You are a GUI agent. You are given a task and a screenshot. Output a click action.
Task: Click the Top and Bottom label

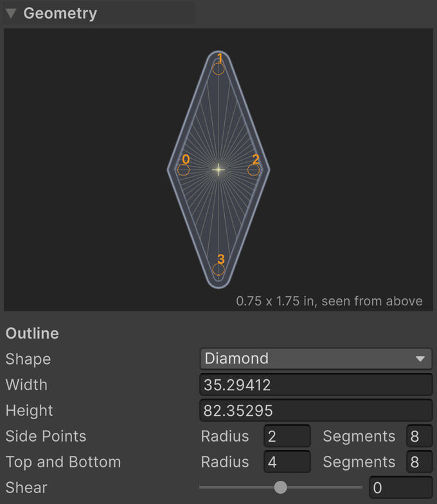(63, 462)
